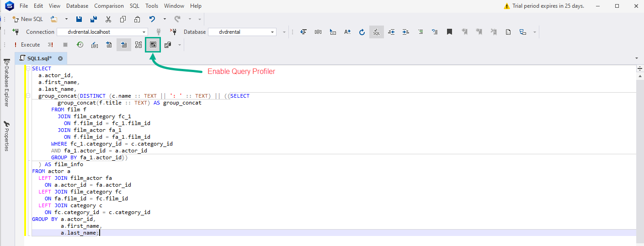Viewport: 644px width, 246px height.
Task: Expand the redo history dropdown arrow
Action: [189, 19]
